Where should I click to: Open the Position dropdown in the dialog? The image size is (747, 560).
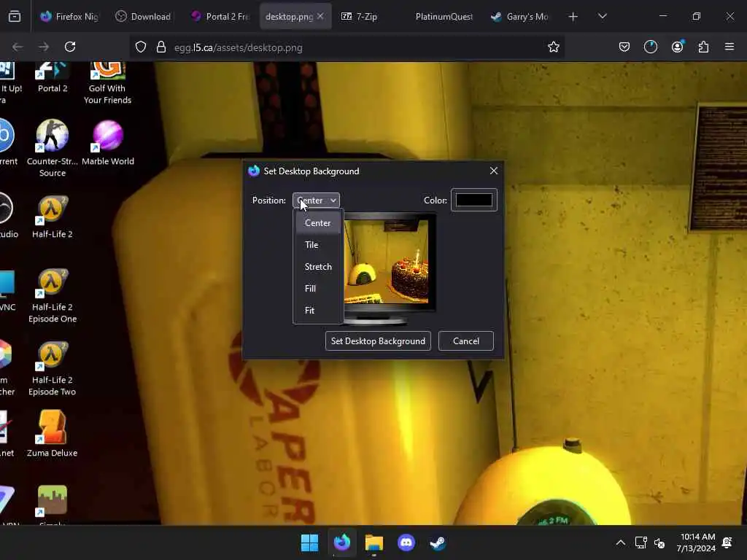tap(317, 201)
